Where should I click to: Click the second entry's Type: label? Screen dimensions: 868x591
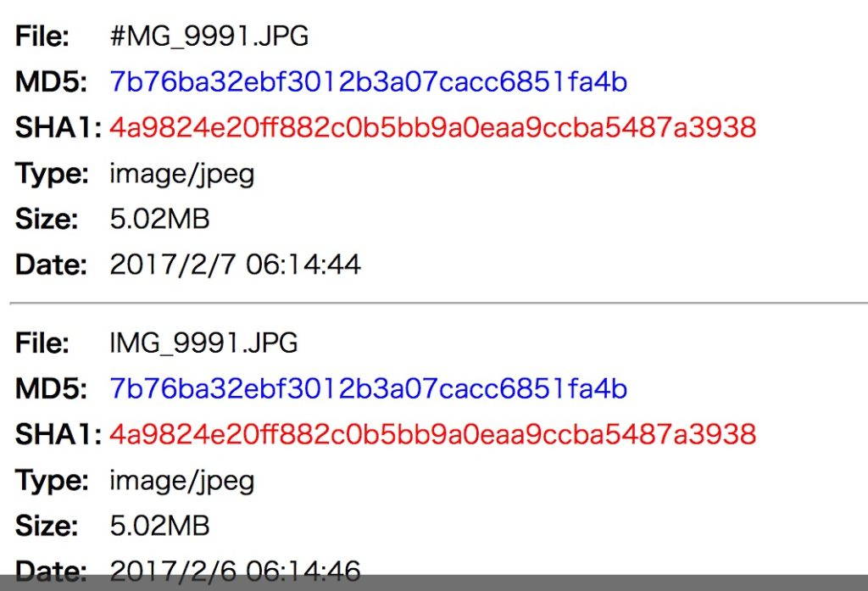(x=52, y=480)
